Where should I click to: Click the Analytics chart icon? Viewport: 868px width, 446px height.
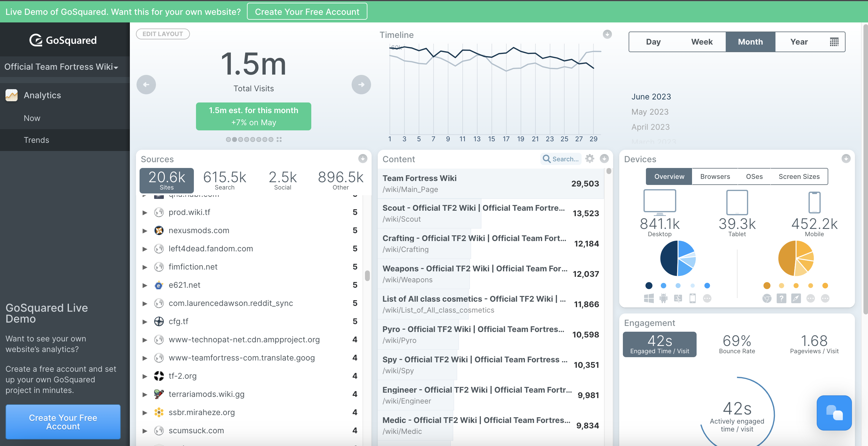point(12,95)
